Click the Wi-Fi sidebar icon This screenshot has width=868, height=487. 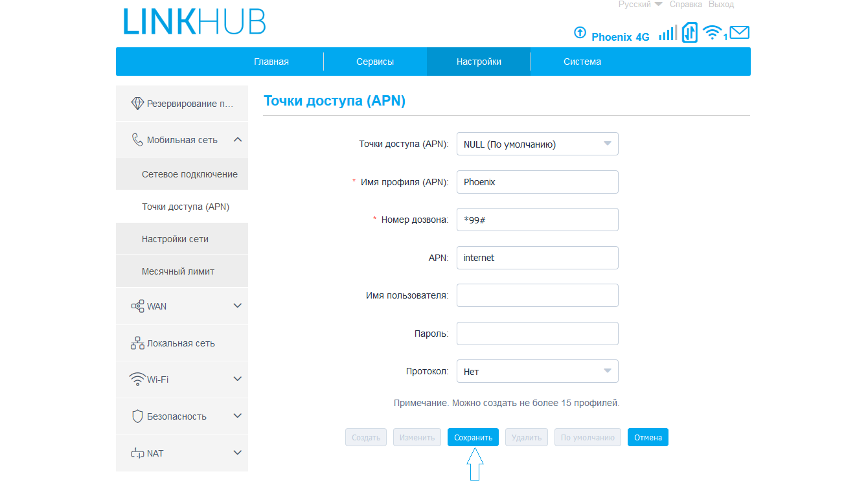pyautogui.click(x=137, y=379)
